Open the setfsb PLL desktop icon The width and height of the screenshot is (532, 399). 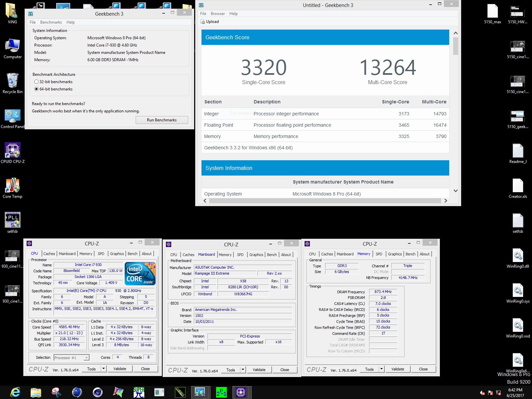tap(13, 220)
